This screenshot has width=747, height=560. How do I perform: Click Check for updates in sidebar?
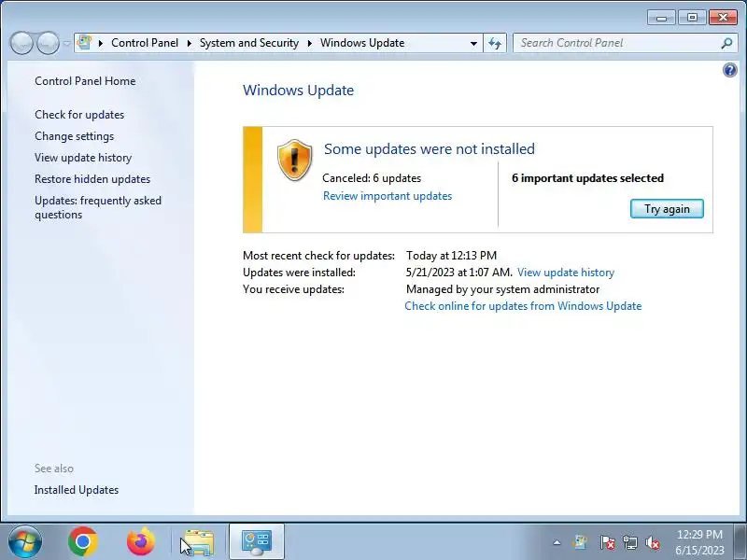coord(79,115)
